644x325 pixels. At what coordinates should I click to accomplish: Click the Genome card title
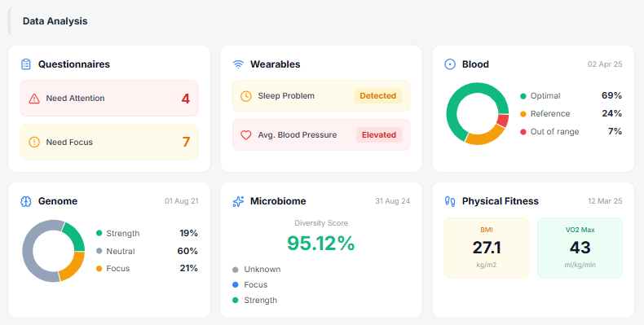pyautogui.click(x=58, y=201)
